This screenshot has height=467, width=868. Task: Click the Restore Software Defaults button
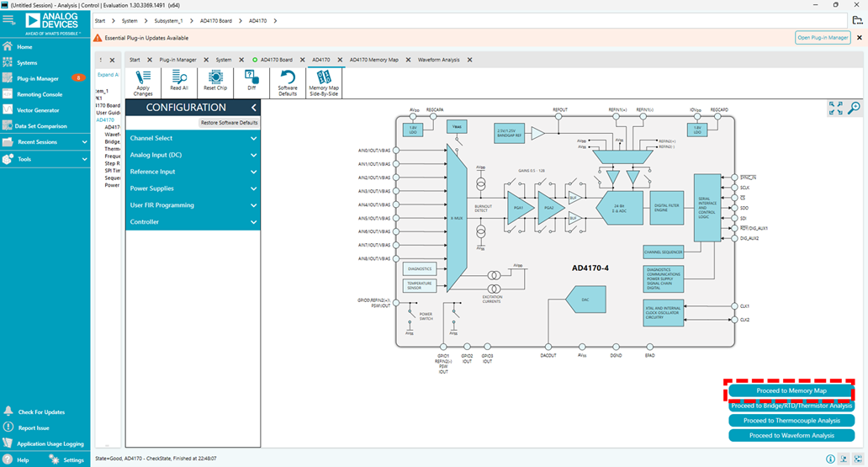click(x=229, y=123)
